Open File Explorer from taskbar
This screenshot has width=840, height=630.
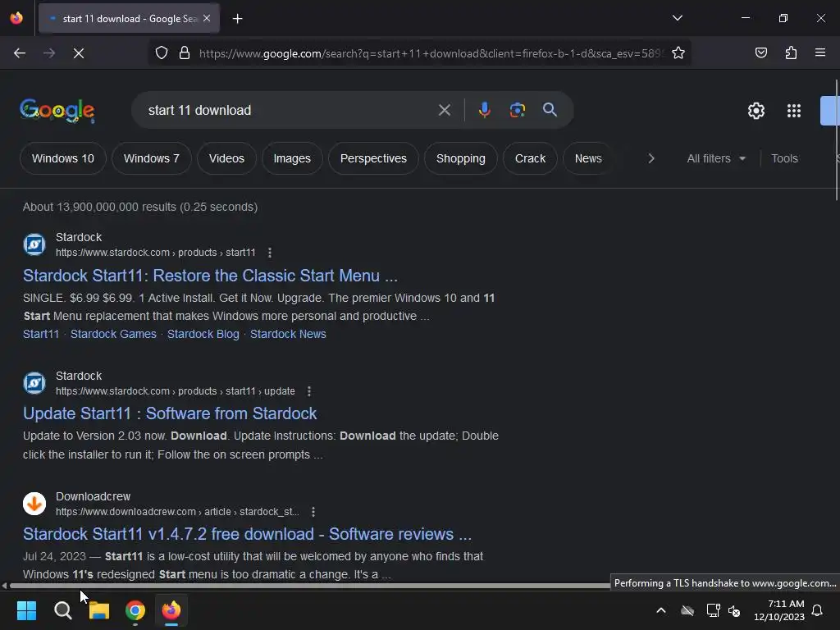tap(99, 610)
